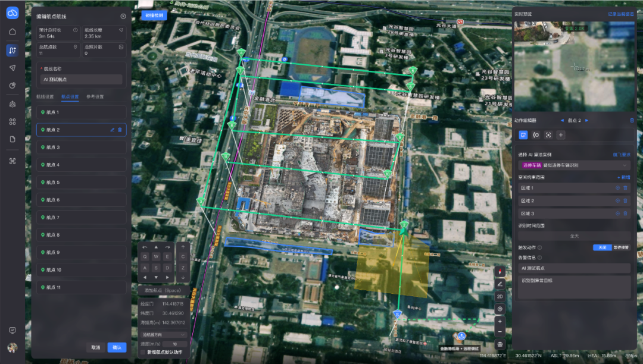Open the document file sidebar icon
The height and width of the screenshot is (364, 643).
(13, 139)
